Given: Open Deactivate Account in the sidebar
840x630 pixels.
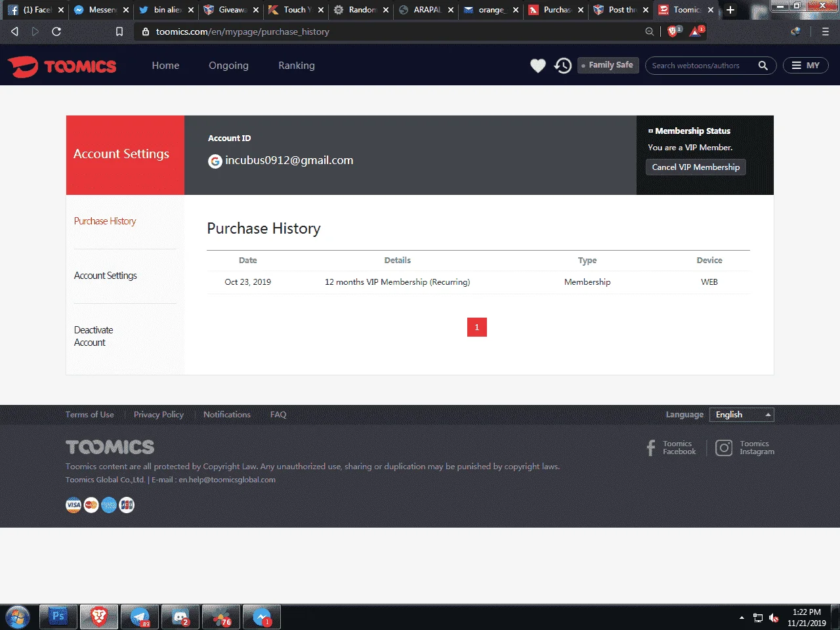Looking at the screenshot, I should pyautogui.click(x=93, y=336).
